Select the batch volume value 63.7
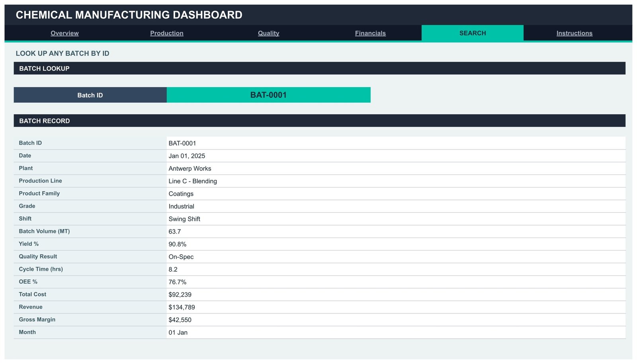This screenshot has height=364, width=637. [x=396, y=232]
